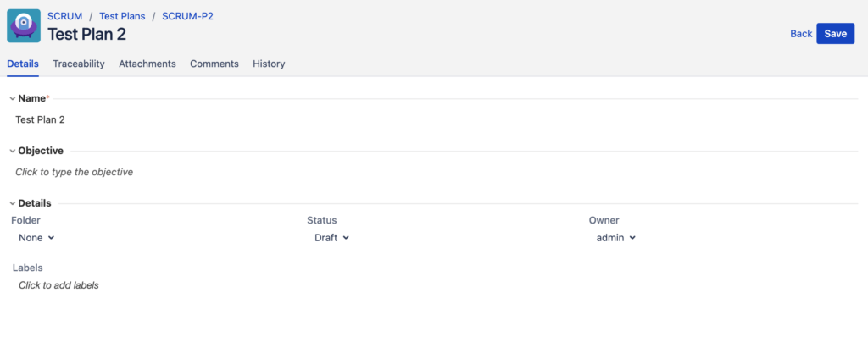Open the SCRUM breadcrumb link

(64, 16)
